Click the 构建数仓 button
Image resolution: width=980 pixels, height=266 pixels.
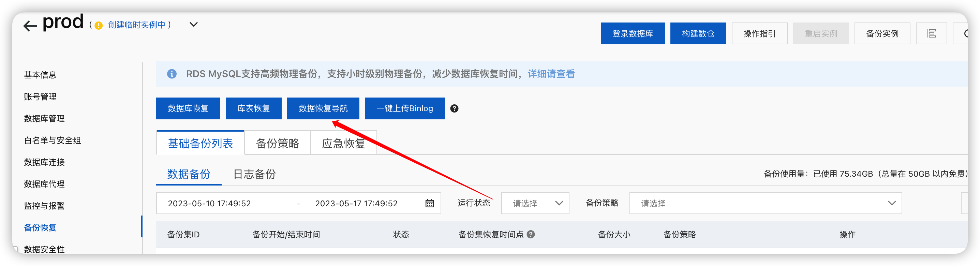coord(698,33)
